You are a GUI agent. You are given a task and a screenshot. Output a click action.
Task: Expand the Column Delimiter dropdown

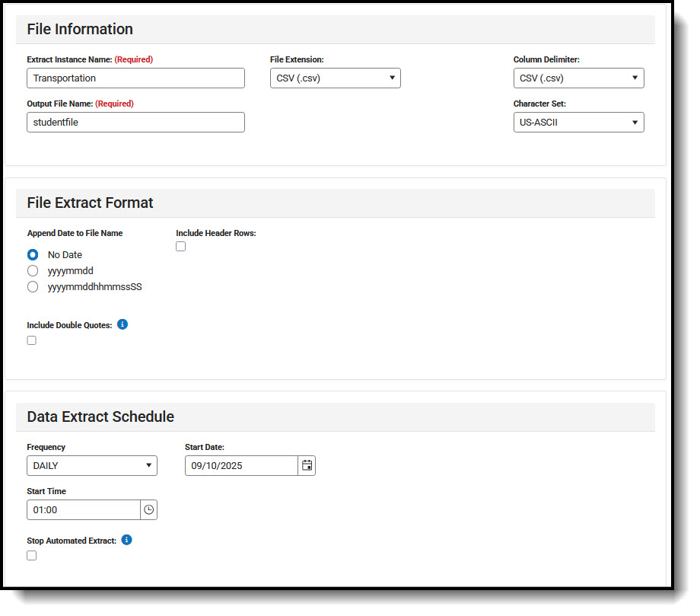point(578,78)
